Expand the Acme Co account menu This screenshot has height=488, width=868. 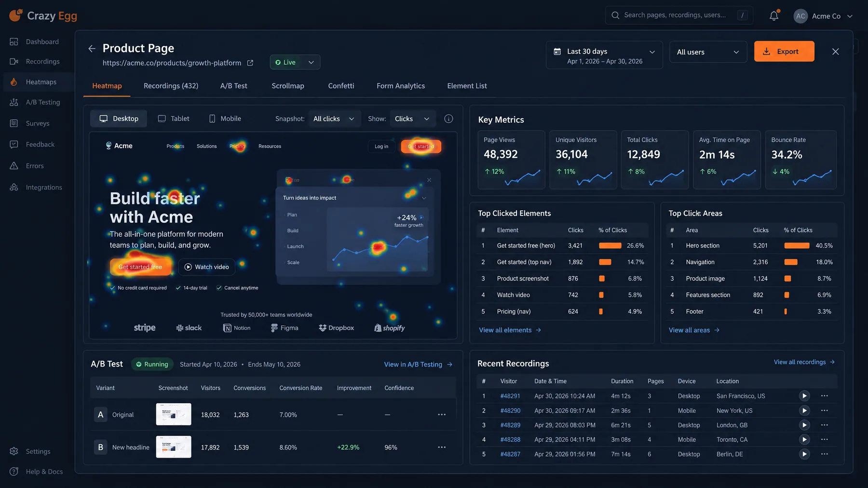pyautogui.click(x=823, y=16)
